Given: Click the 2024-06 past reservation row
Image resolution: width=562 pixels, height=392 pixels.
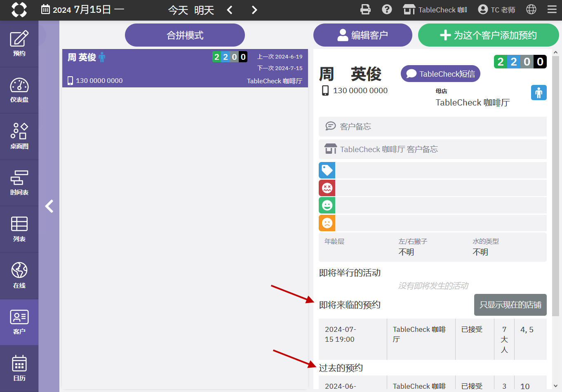Looking at the screenshot, I should (433, 383).
